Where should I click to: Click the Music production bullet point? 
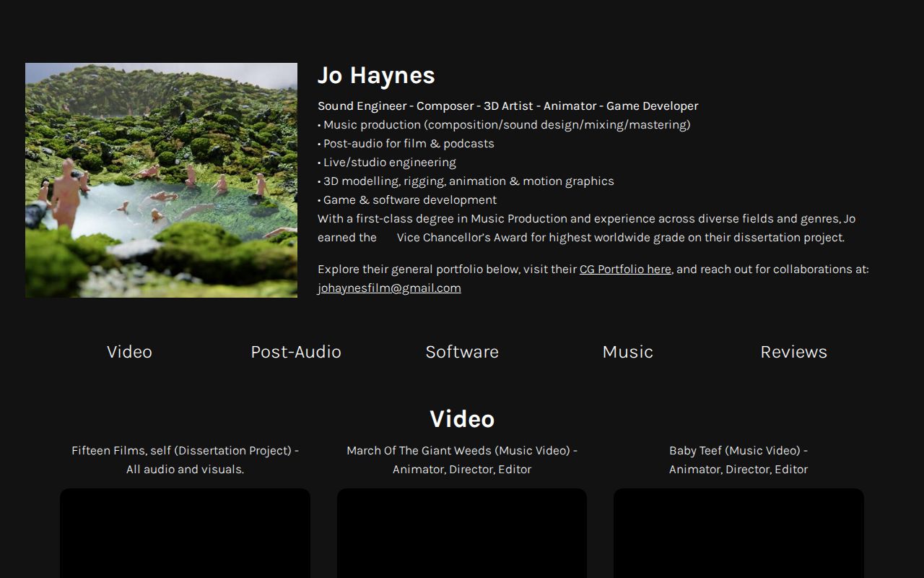click(x=504, y=124)
